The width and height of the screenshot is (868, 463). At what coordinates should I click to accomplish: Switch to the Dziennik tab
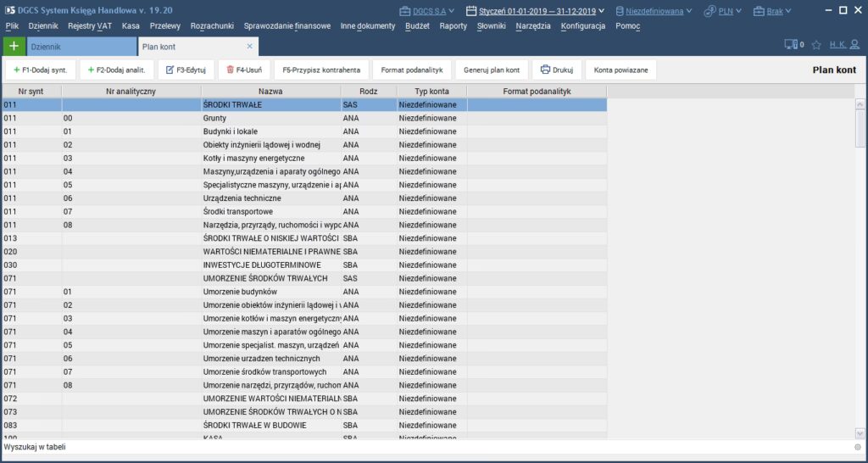[81, 47]
